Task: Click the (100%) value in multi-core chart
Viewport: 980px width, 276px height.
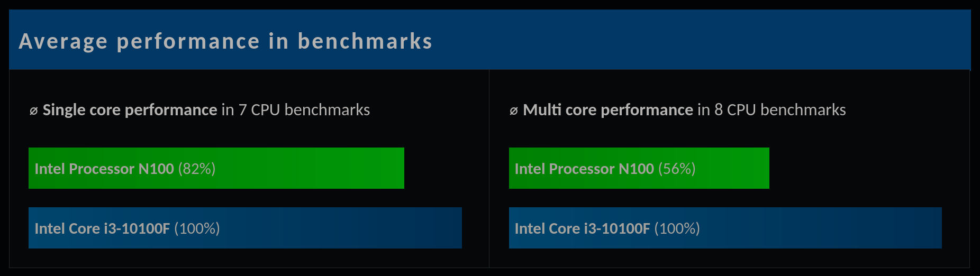Action: [677, 228]
